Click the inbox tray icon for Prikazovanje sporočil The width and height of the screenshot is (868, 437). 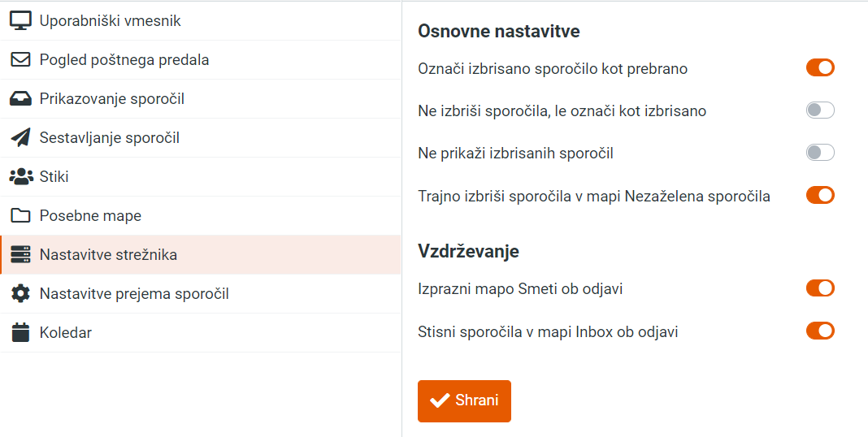point(20,98)
